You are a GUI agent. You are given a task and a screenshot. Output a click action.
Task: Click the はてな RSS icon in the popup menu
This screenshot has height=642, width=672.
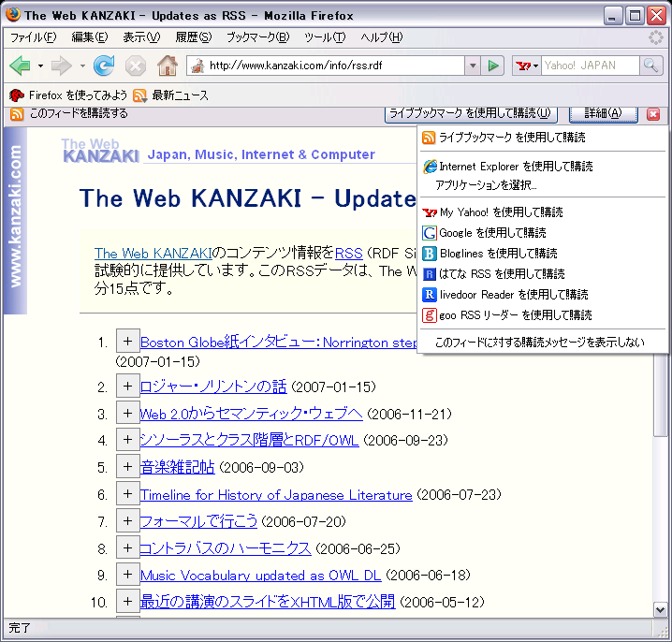430,274
